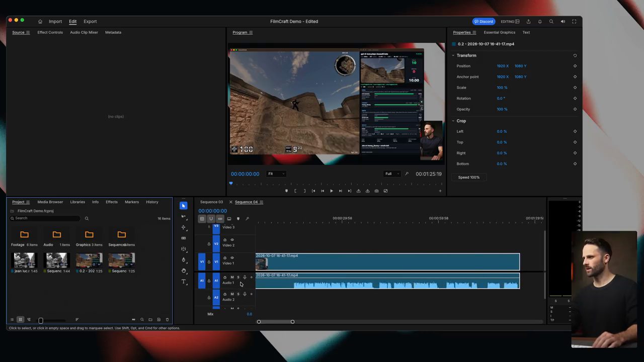
Task: Click the trash delete icon in the Project panel
Action: point(167,320)
